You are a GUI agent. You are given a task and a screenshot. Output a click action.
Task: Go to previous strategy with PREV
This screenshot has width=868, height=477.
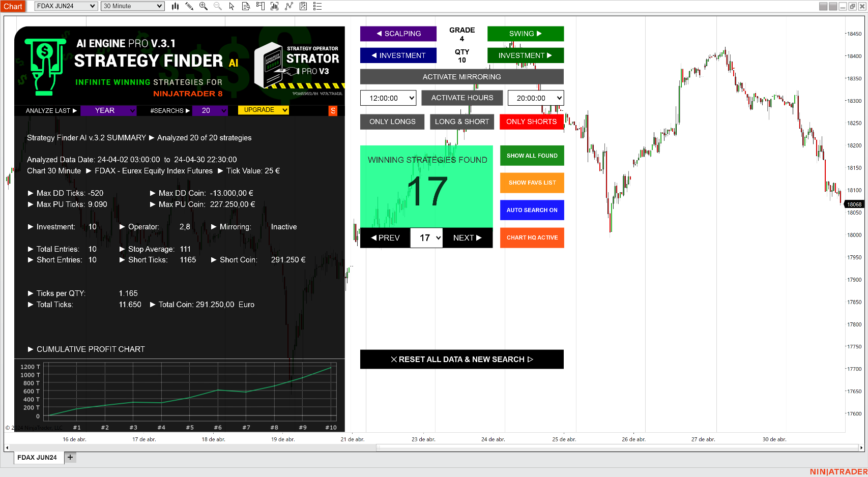click(385, 237)
